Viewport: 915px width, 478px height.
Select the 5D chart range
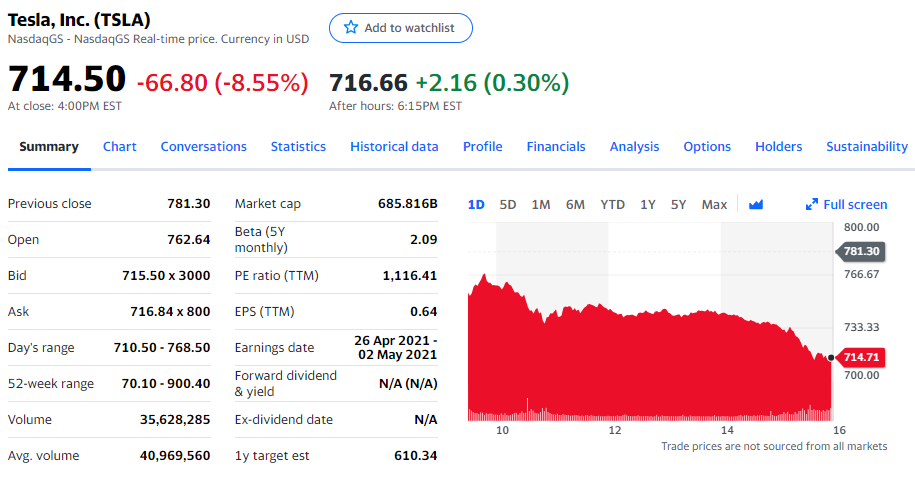[x=508, y=205]
